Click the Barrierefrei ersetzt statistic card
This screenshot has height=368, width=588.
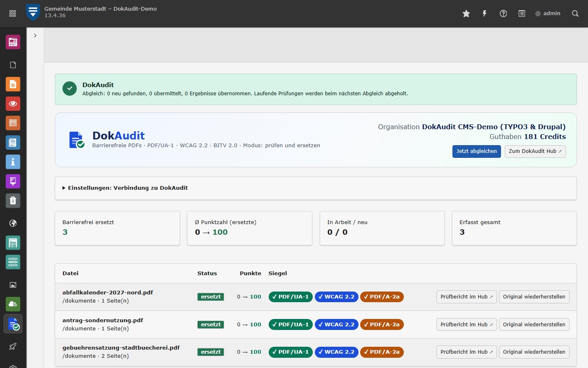(x=118, y=228)
